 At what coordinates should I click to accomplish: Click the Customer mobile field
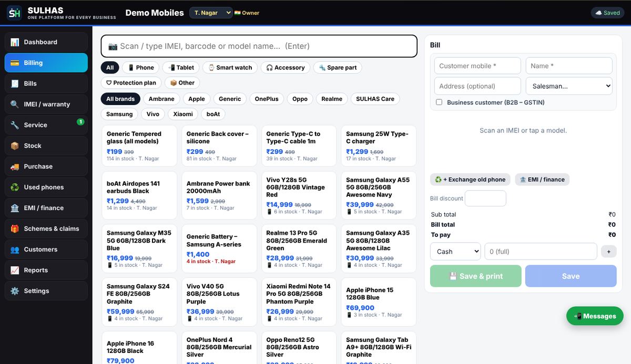[477, 66]
